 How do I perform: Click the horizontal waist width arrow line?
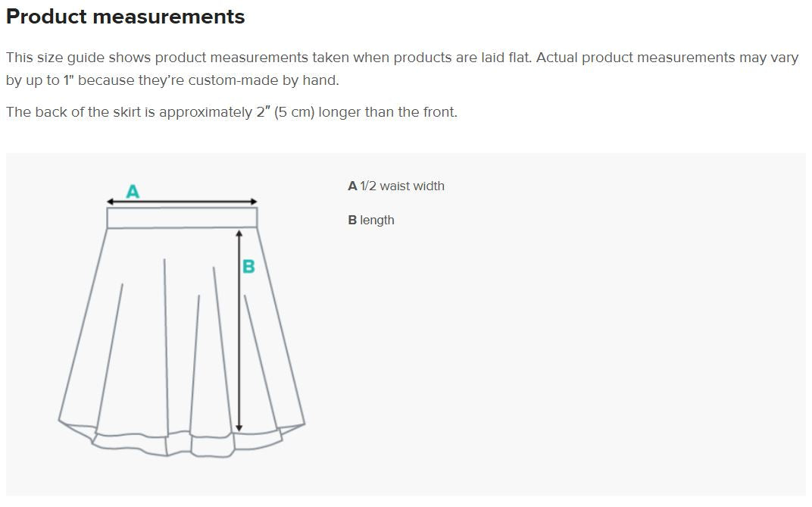coord(182,202)
